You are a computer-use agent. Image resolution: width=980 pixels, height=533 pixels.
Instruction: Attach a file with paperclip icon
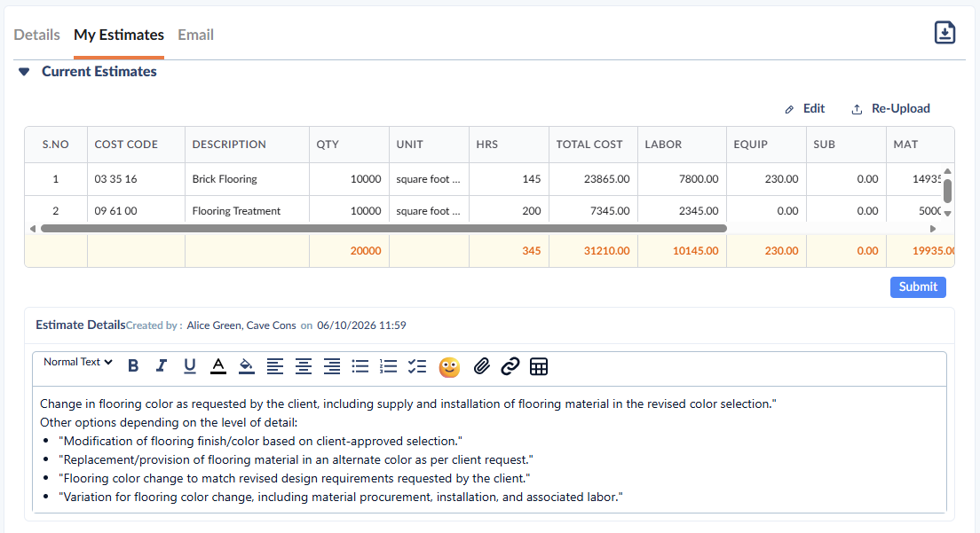click(481, 366)
